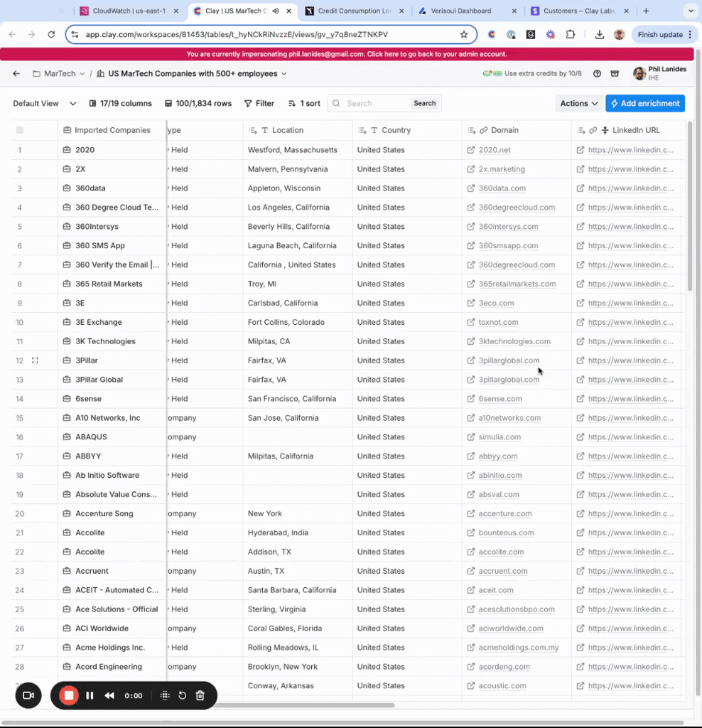Toggle the camera icon in recorder bar
Image resolution: width=702 pixels, height=728 pixels.
pyautogui.click(x=28, y=695)
